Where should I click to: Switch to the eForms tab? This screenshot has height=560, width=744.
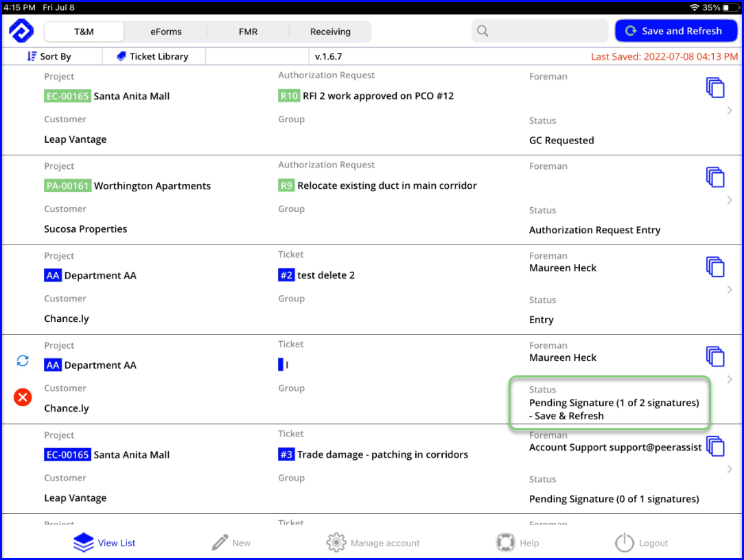pyautogui.click(x=166, y=32)
